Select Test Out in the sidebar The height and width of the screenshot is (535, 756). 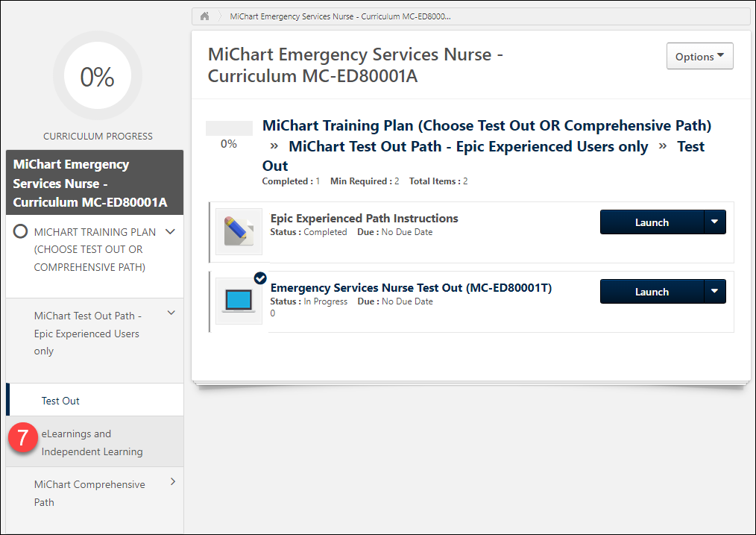(60, 401)
